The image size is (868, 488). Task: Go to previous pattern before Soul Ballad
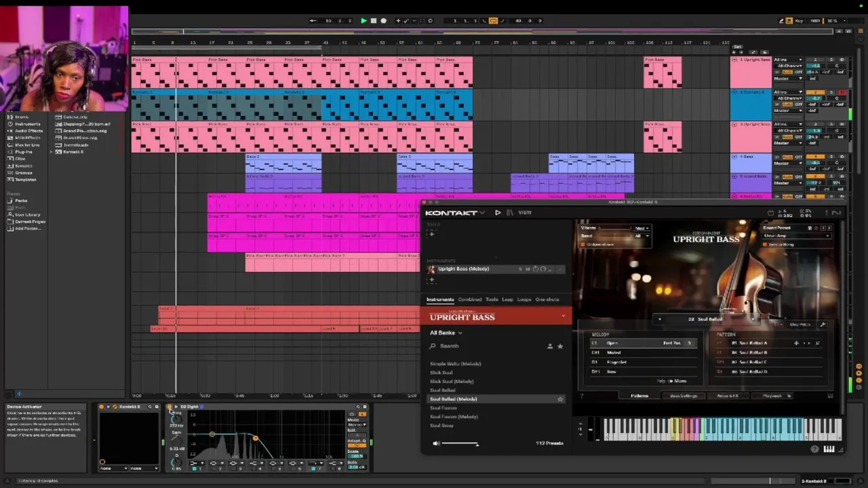tap(660, 319)
